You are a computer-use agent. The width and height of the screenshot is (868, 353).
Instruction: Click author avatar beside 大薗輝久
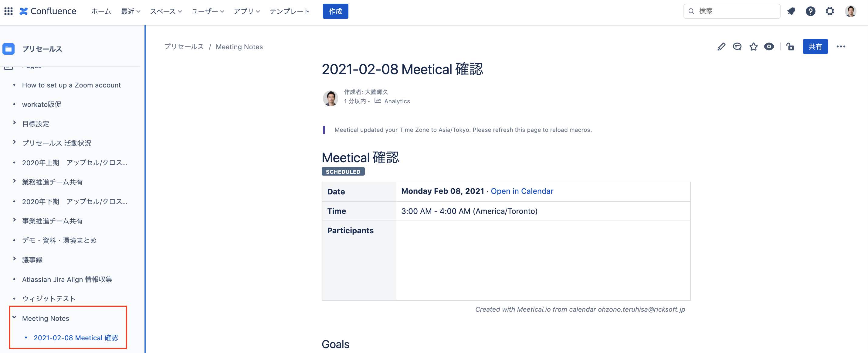point(330,98)
